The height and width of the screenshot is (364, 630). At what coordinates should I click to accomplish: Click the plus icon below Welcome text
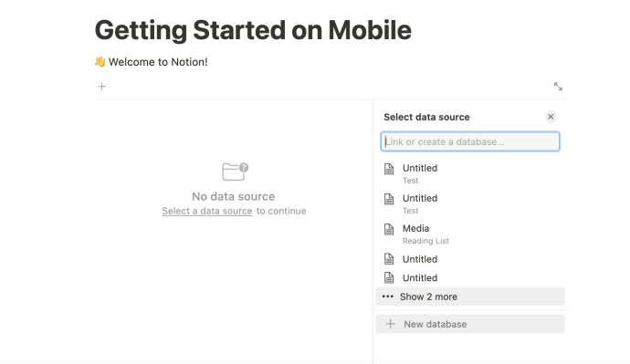(102, 87)
